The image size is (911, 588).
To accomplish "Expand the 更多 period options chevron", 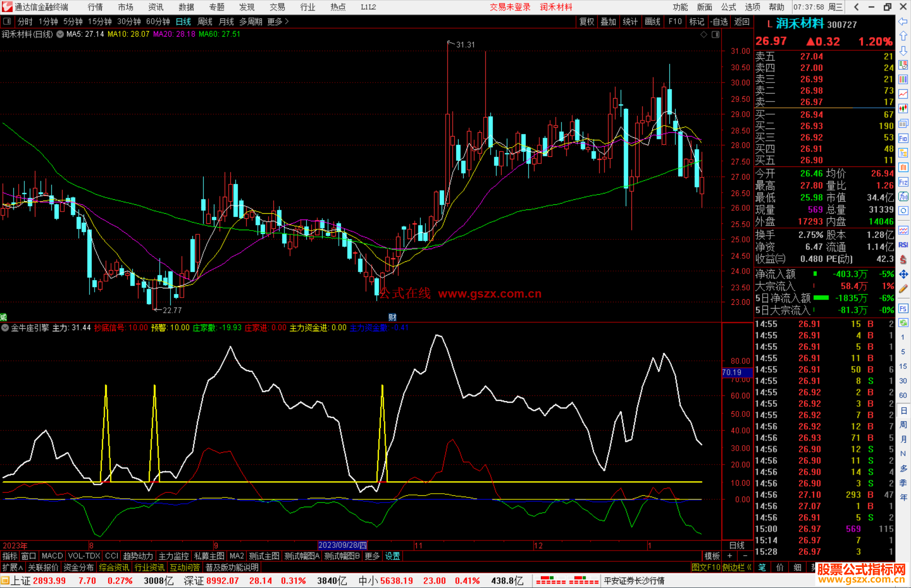I will [x=287, y=21].
